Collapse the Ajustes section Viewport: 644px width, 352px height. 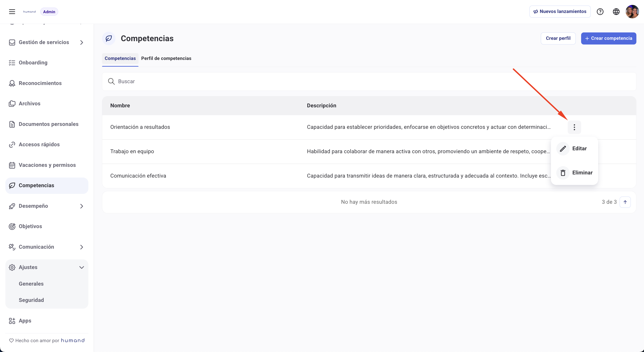81,267
